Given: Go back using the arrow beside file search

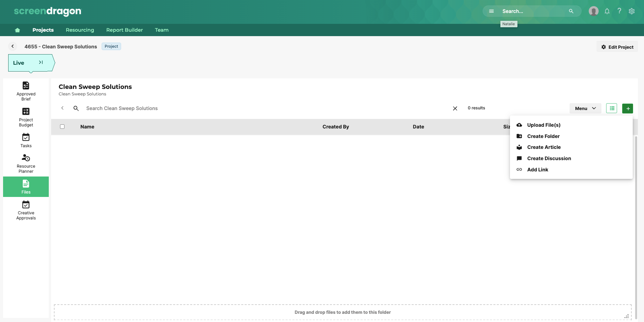Looking at the screenshot, I should [62, 108].
